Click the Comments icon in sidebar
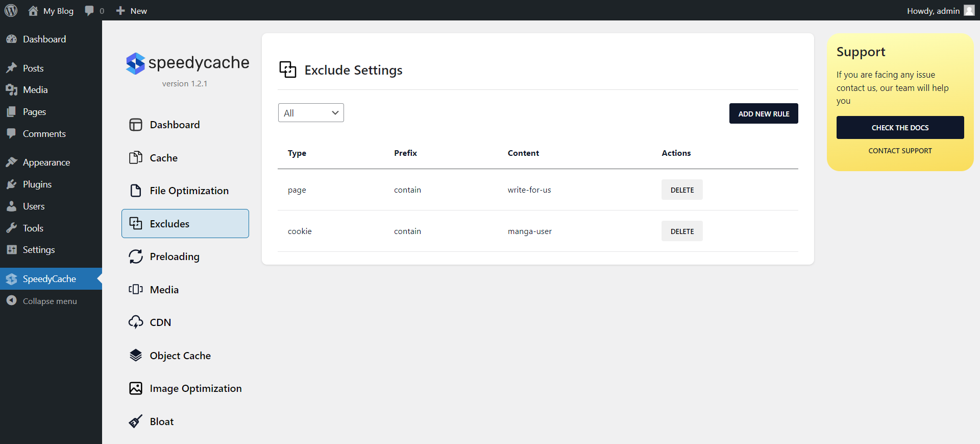The height and width of the screenshot is (444, 980). tap(11, 134)
